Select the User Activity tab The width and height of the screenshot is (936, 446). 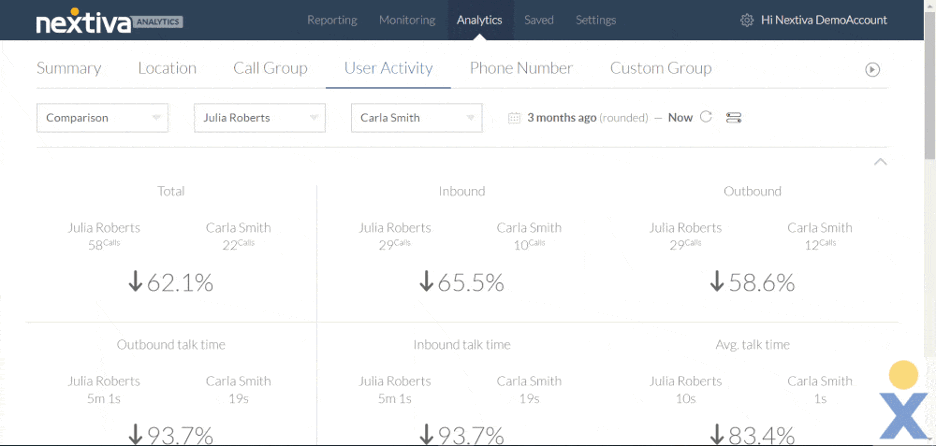click(x=388, y=68)
